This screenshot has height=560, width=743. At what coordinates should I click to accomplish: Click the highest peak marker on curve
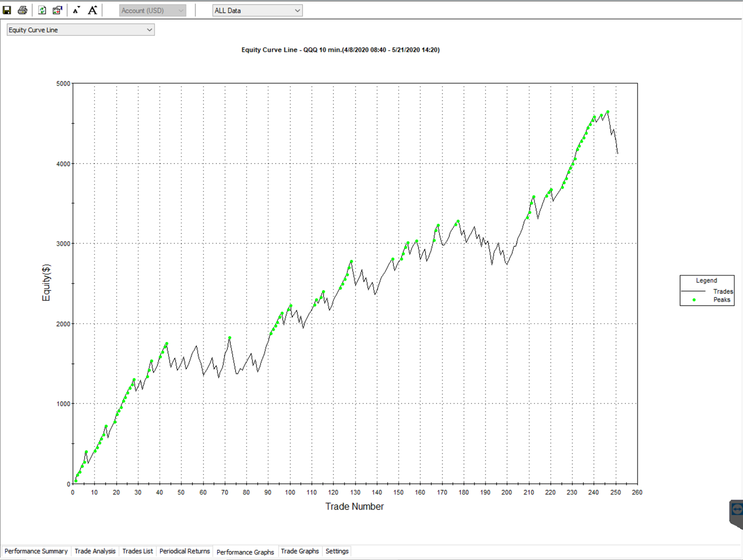tap(608, 112)
